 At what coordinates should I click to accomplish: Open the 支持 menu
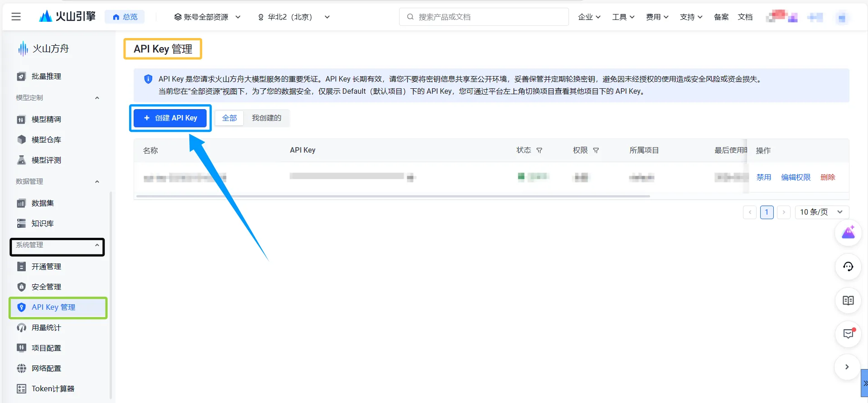(x=691, y=17)
